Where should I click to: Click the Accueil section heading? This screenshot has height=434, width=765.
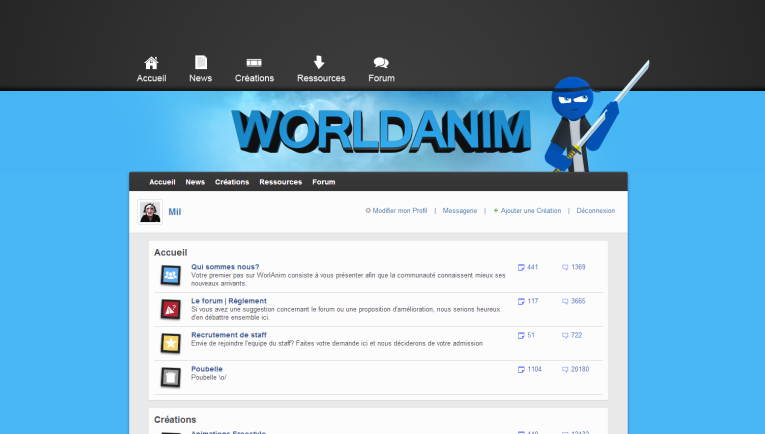click(x=171, y=253)
